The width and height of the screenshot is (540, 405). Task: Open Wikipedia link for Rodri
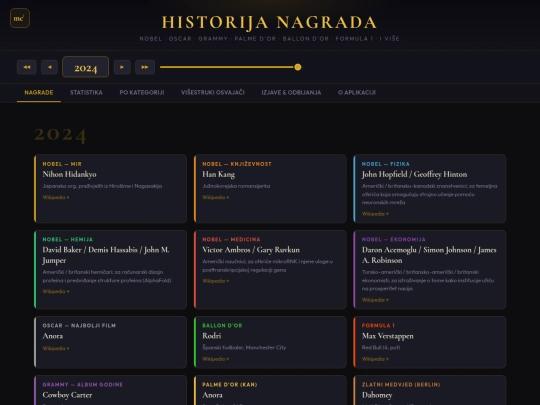pyautogui.click(x=216, y=359)
